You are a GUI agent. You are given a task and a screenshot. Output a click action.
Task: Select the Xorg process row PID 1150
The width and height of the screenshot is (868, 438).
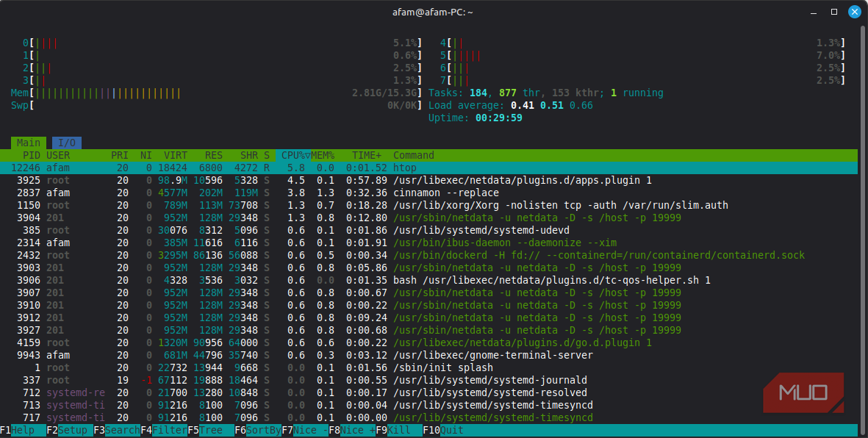tap(429, 206)
